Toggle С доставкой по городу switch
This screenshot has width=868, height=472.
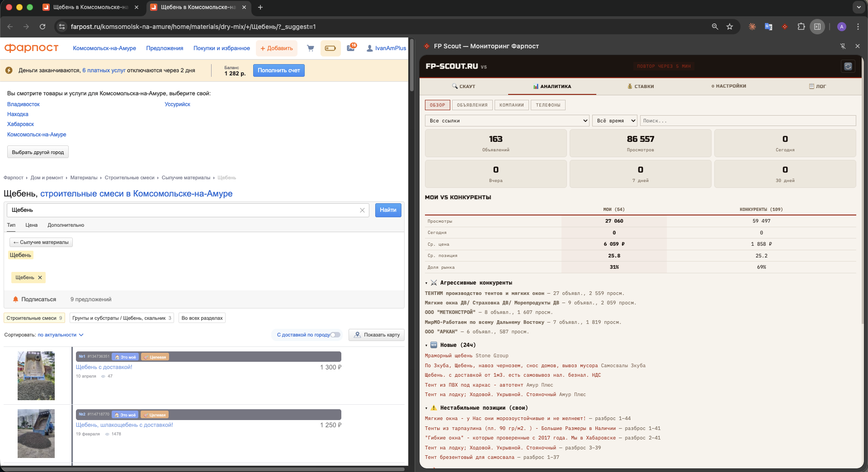click(x=335, y=335)
